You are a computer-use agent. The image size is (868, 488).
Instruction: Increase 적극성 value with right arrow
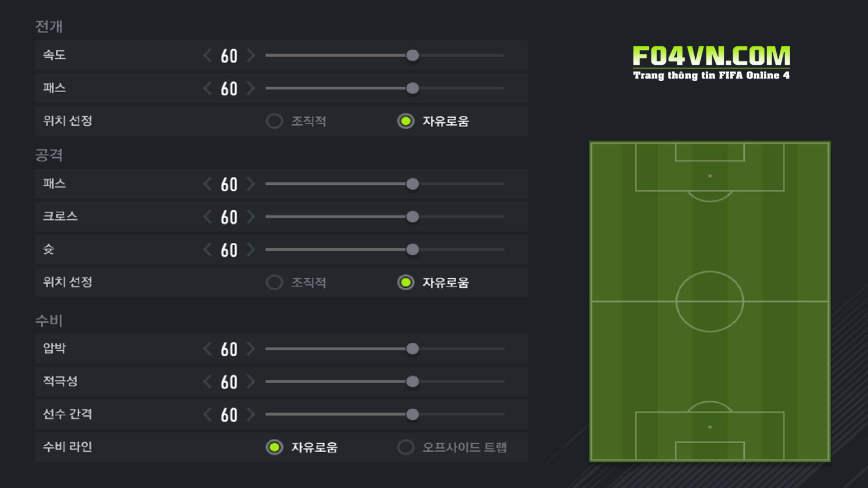(x=251, y=382)
